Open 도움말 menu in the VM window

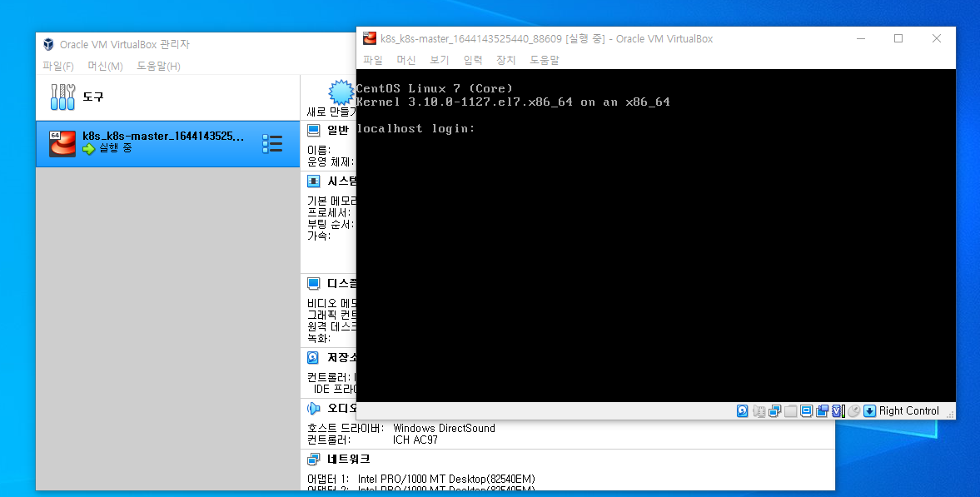point(545,60)
